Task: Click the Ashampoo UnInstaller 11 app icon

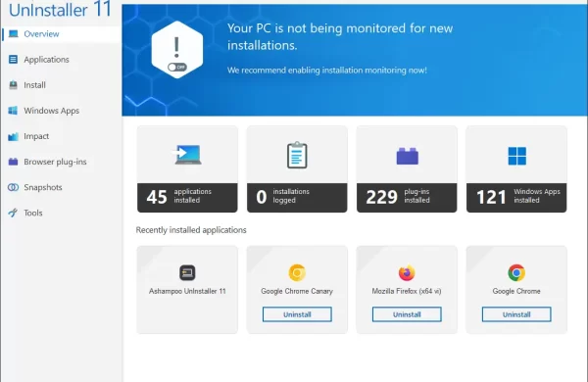Action: [x=187, y=272]
